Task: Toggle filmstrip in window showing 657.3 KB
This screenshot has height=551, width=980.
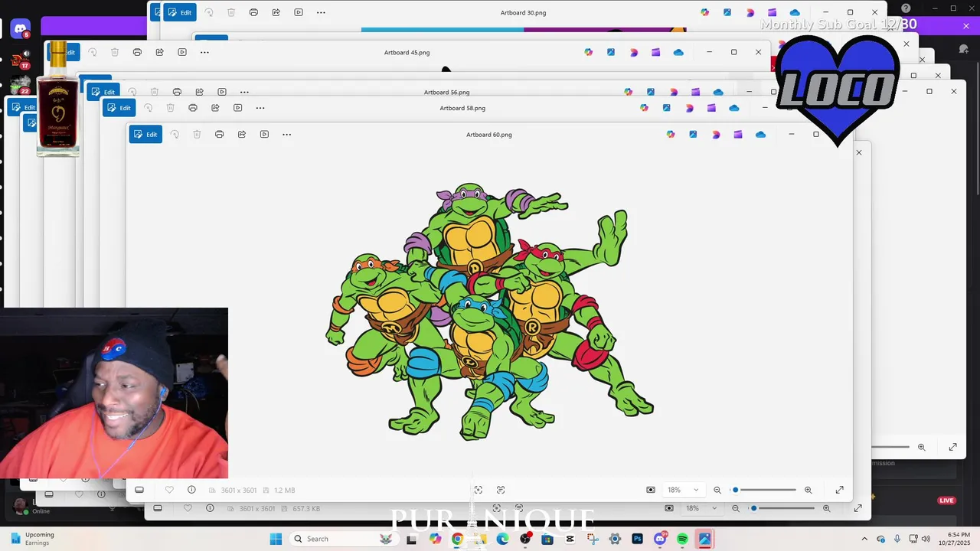Action: click(158, 508)
